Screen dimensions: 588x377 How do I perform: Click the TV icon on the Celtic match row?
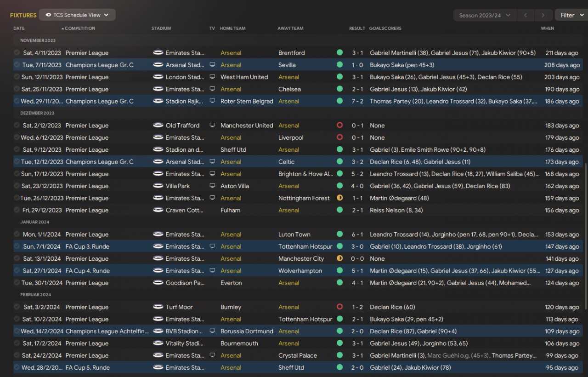212,162
